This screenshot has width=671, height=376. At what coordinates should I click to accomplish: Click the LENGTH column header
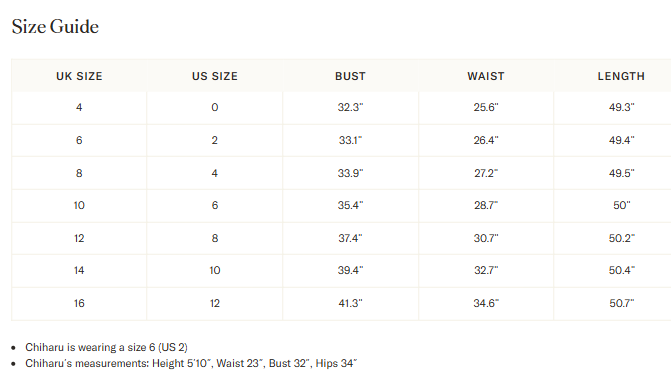tap(621, 76)
